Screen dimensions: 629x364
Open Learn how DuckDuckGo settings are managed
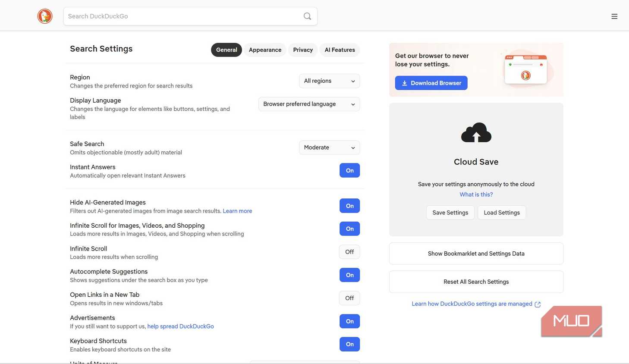(472, 304)
